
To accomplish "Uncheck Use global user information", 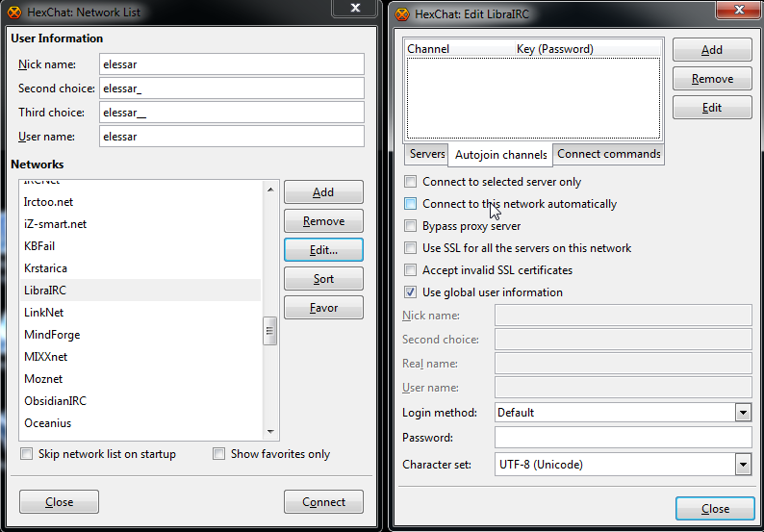I will tap(411, 292).
